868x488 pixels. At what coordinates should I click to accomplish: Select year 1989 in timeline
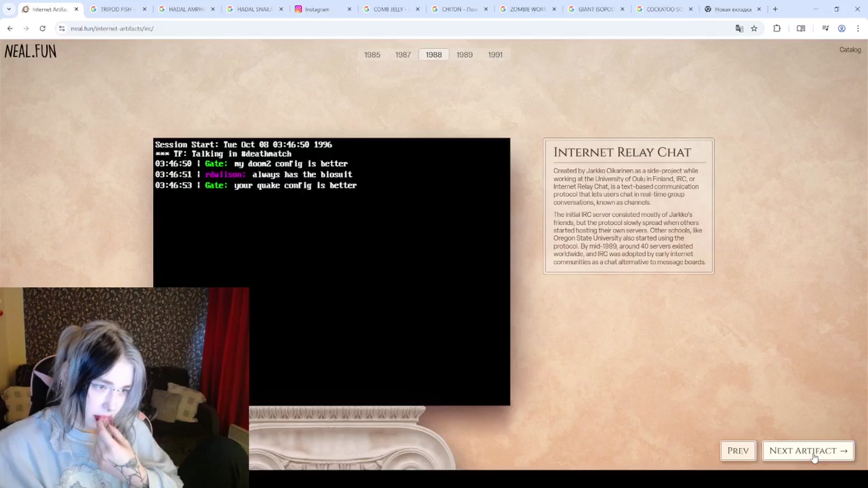pyautogui.click(x=464, y=55)
